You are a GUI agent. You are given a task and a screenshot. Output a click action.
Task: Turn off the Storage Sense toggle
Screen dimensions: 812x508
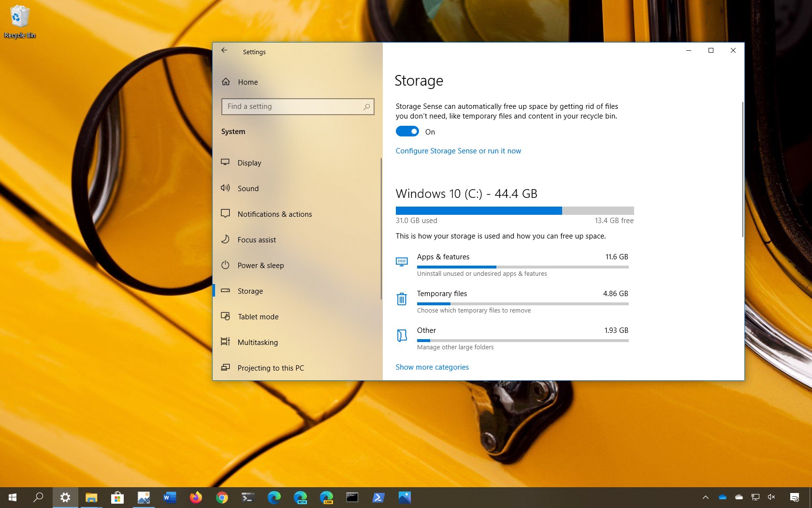coord(407,132)
